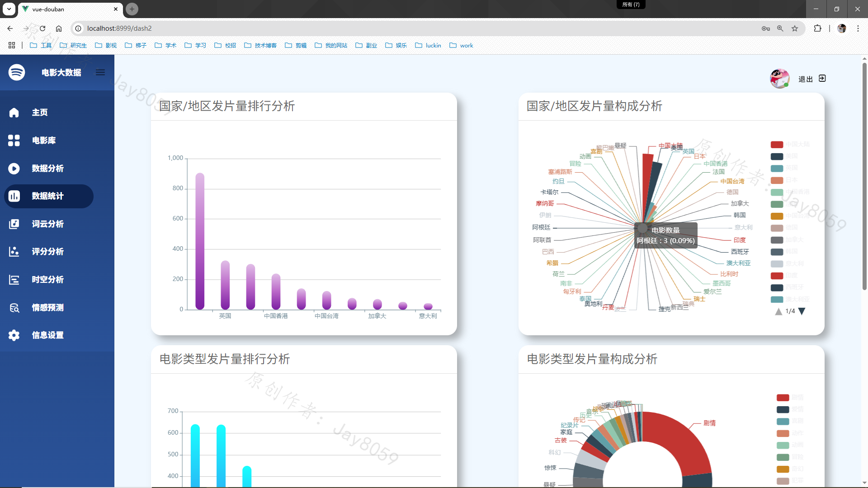Bookmark this page with the star icon
Screen dimensions: 868x488
click(795, 28)
